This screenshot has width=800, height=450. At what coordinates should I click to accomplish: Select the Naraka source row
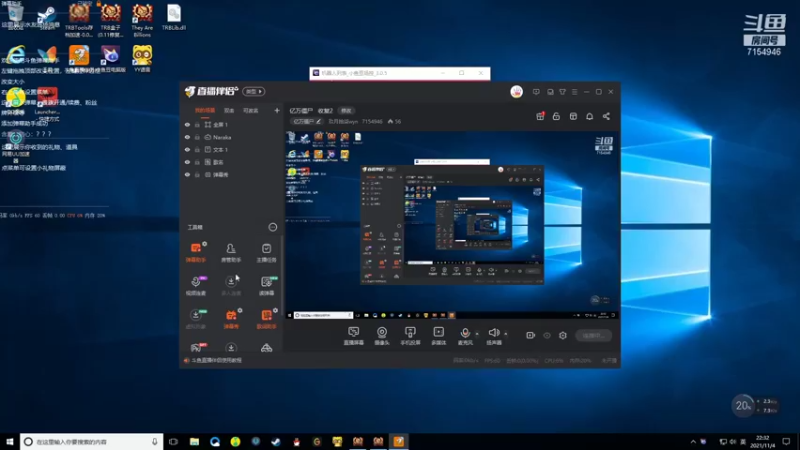point(231,137)
